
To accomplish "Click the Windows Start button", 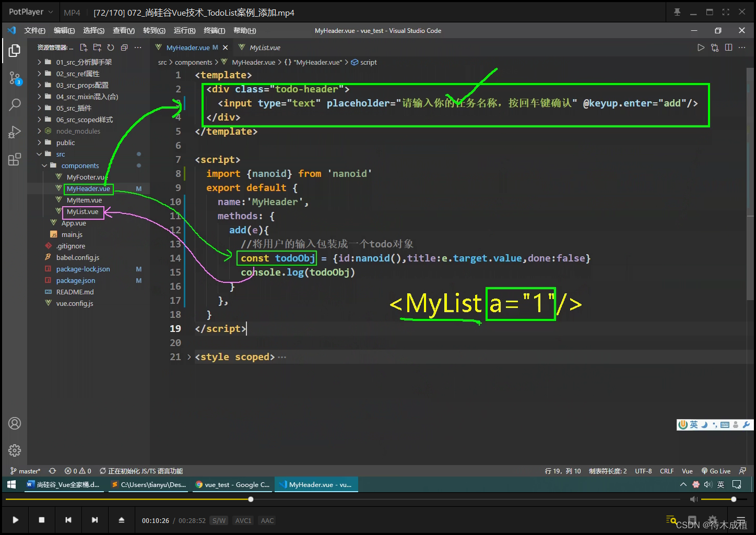I will click(x=11, y=484).
